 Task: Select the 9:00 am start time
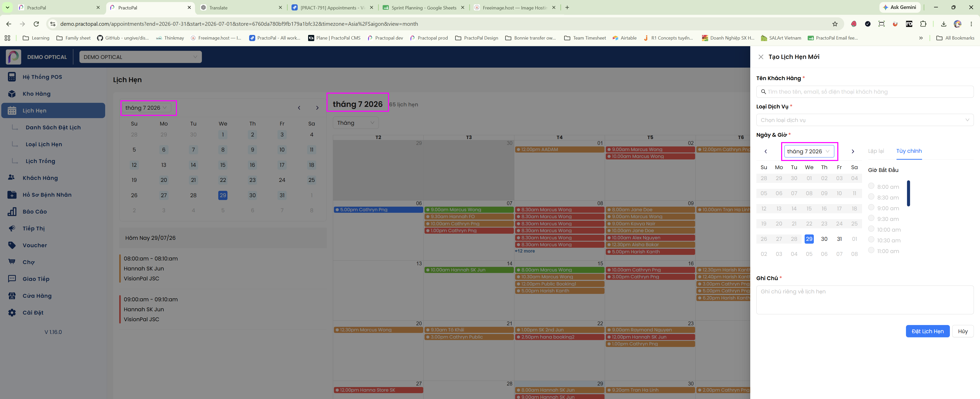[x=871, y=207]
